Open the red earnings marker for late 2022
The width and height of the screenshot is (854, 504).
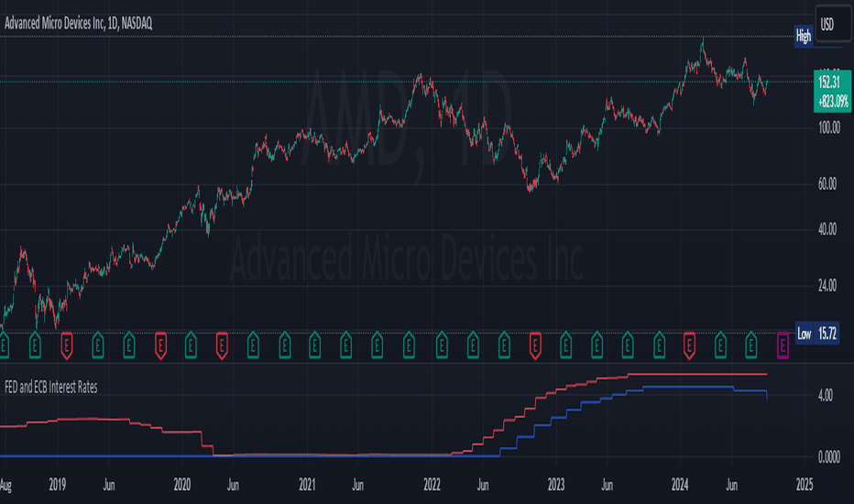pyautogui.click(x=535, y=345)
